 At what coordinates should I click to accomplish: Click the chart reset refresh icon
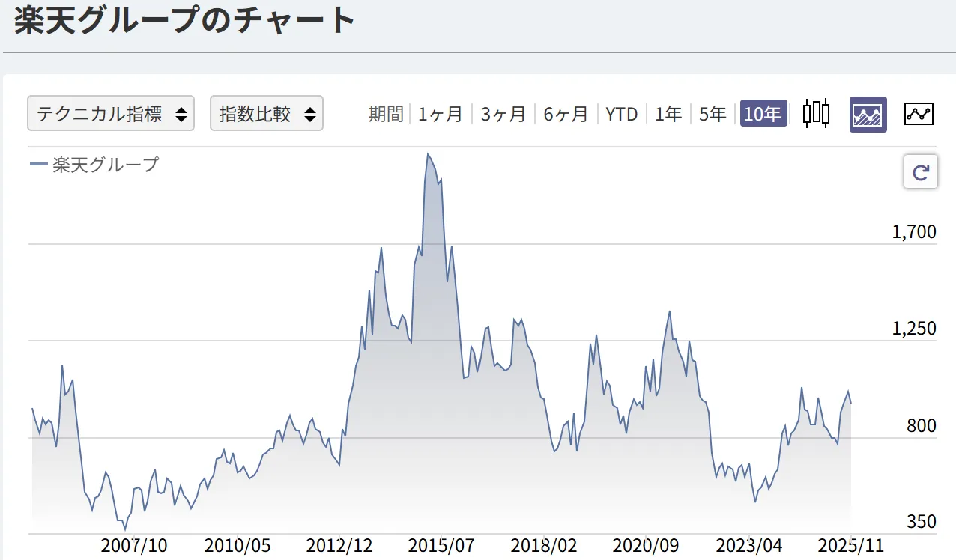pos(920,174)
